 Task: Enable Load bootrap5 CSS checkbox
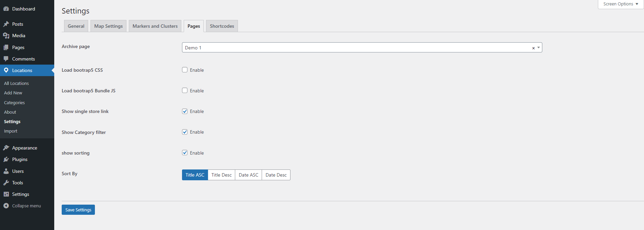[x=185, y=70]
